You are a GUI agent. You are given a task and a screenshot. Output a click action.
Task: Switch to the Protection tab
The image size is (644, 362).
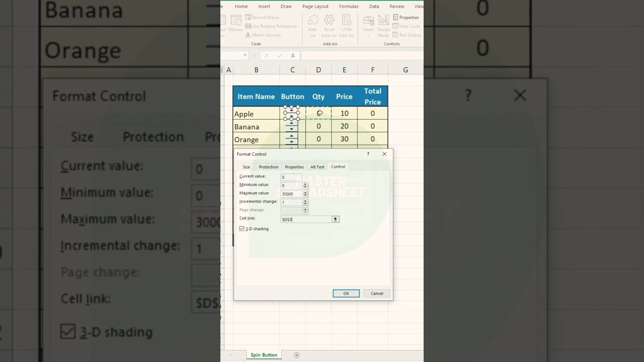pos(269,167)
